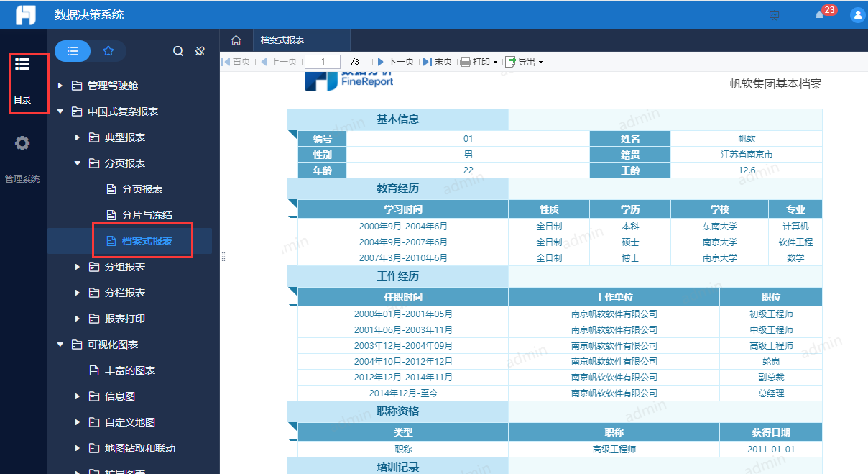Open the 丰富的图表 report item
868x474 pixels.
130,370
